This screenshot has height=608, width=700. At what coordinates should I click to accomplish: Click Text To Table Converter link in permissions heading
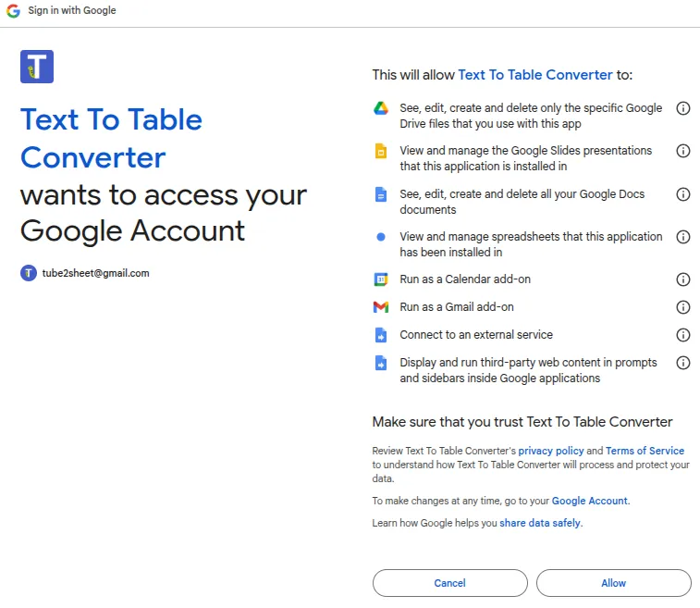pyautogui.click(x=535, y=75)
